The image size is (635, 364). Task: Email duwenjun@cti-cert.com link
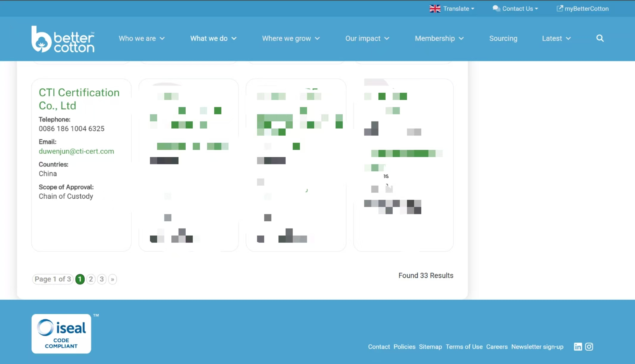(76, 151)
